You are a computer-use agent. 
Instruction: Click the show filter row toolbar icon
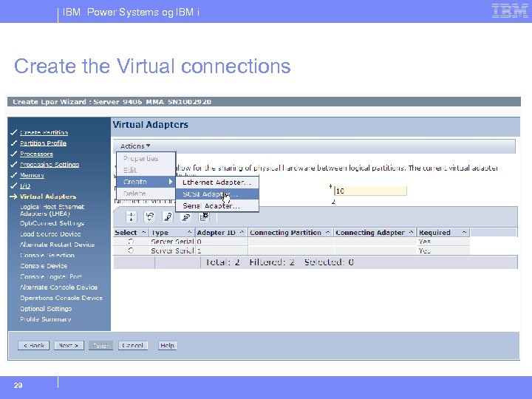132,216
